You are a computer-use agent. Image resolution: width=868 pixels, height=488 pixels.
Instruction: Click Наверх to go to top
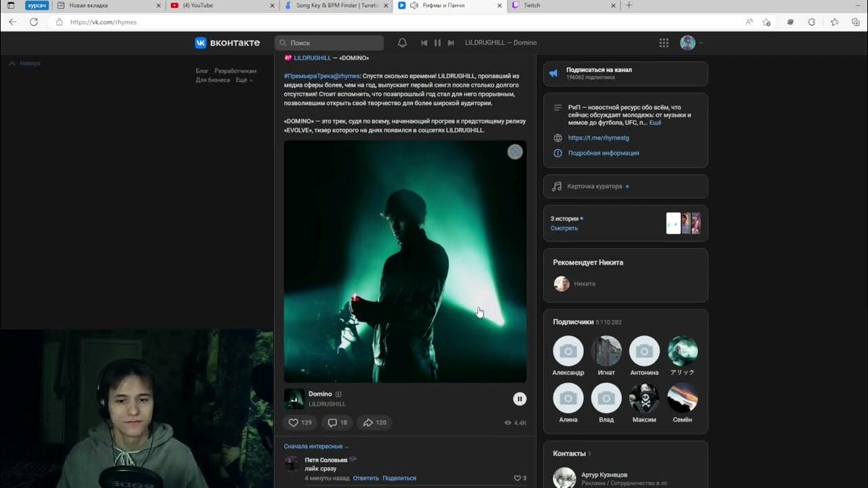25,63
